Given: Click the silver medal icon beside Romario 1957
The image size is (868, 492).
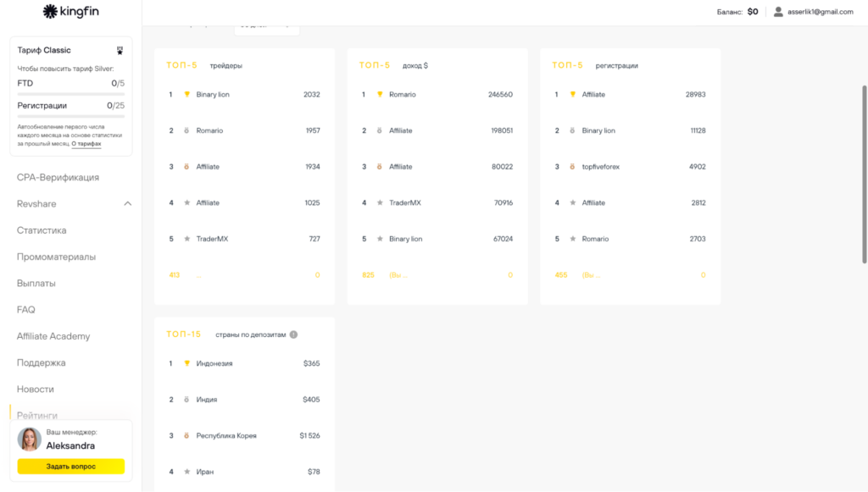Looking at the screenshot, I should tap(186, 130).
